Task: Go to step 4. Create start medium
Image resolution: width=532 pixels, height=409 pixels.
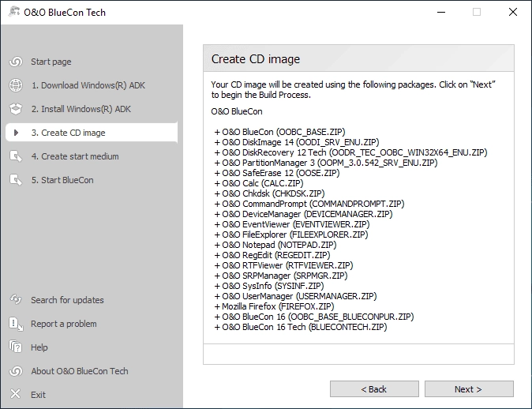Action: tap(75, 156)
